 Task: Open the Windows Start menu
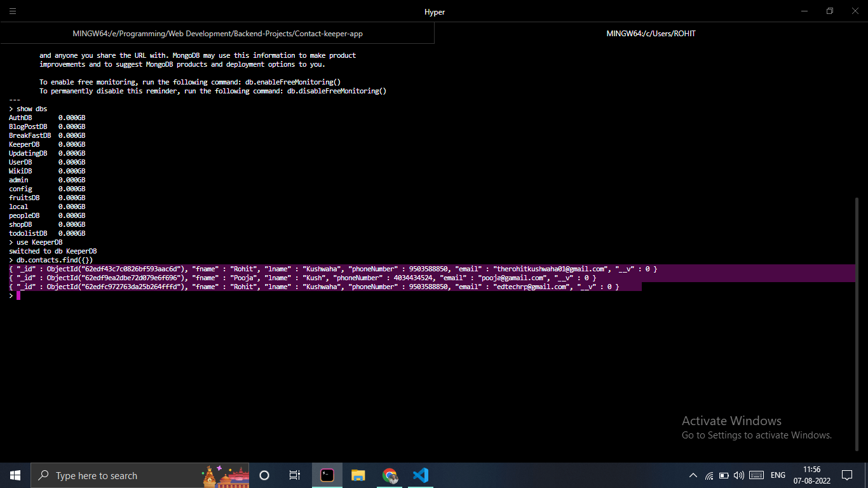pyautogui.click(x=15, y=475)
